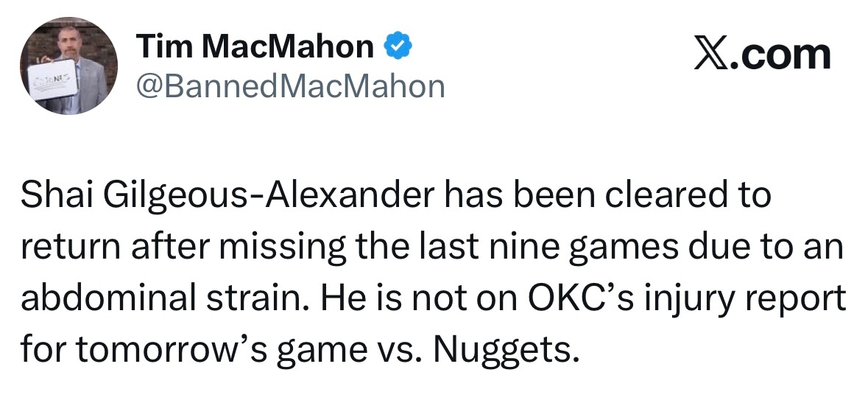Open the Tim MacMahon display name link
Screen dimensions: 868x403
click(x=255, y=46)
